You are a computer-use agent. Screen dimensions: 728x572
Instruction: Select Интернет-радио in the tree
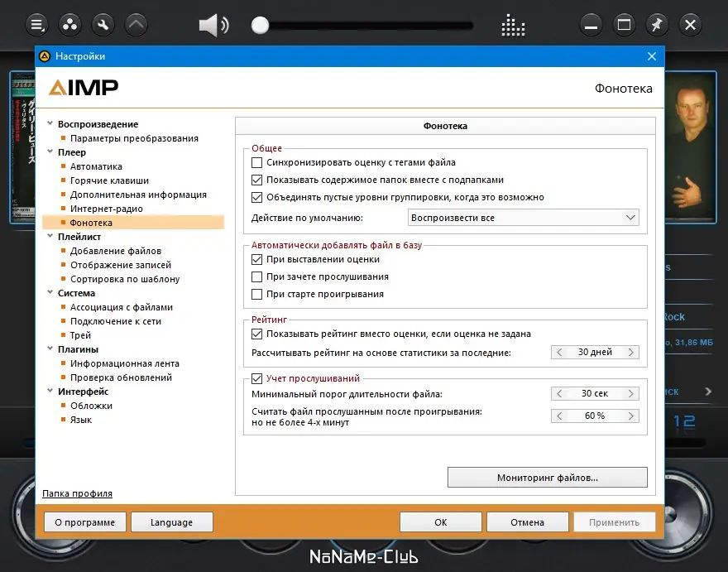(107, 209)
